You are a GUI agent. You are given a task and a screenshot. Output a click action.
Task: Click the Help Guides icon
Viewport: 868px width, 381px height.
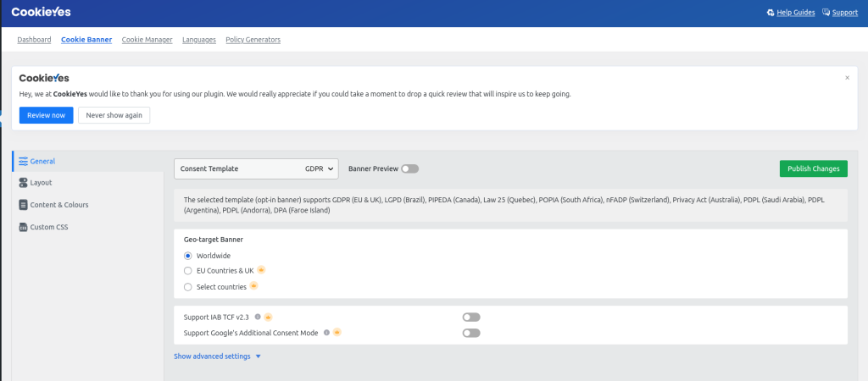tap(770, 13)
